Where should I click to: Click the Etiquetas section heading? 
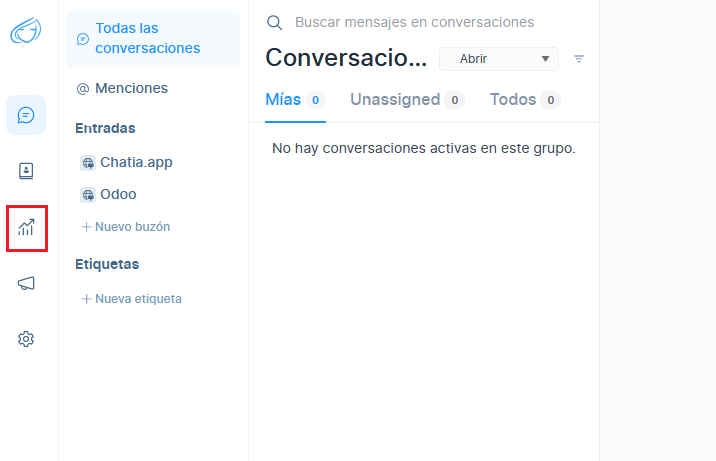click(x=107, y=264)
